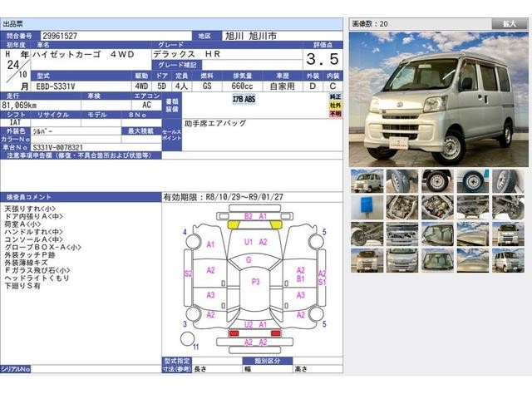
Task: Click spare tire circle labeled 11
Action: (x=187, y=338)
